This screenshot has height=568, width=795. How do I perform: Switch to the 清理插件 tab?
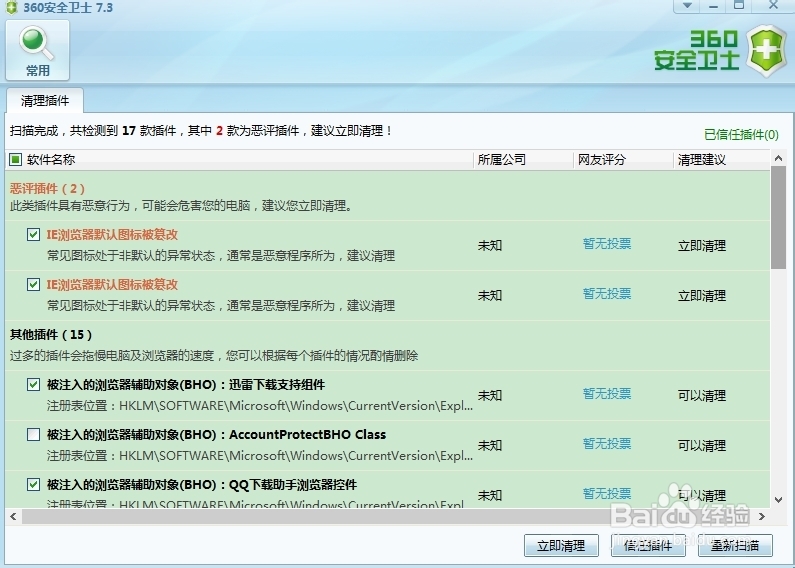[45, 100]
